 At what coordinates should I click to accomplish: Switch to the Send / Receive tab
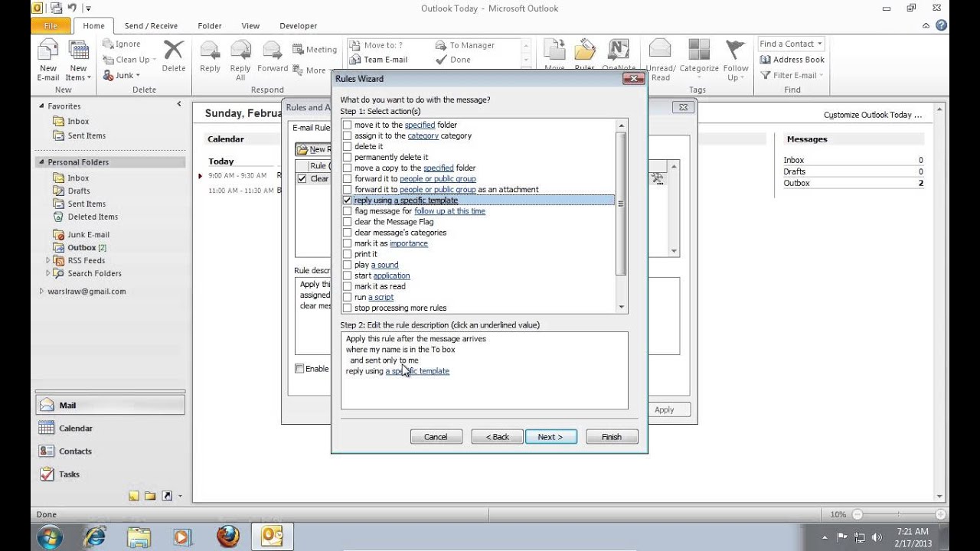point(151,25)
